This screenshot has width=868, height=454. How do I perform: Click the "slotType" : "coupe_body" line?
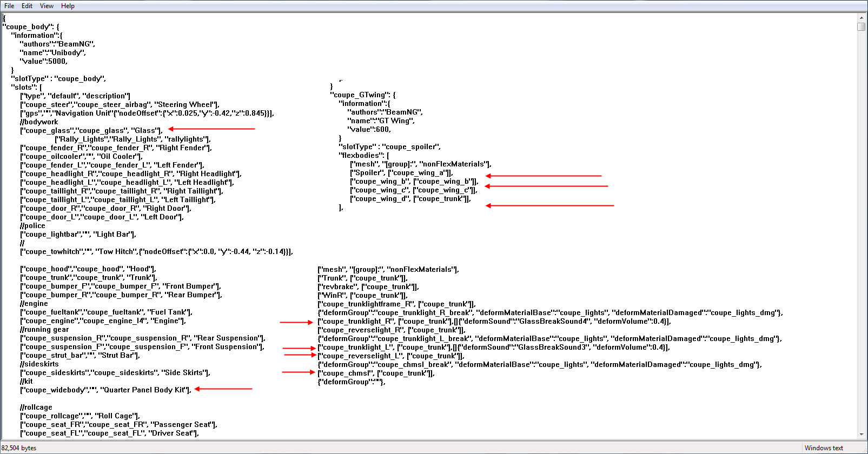pos(58,78)
